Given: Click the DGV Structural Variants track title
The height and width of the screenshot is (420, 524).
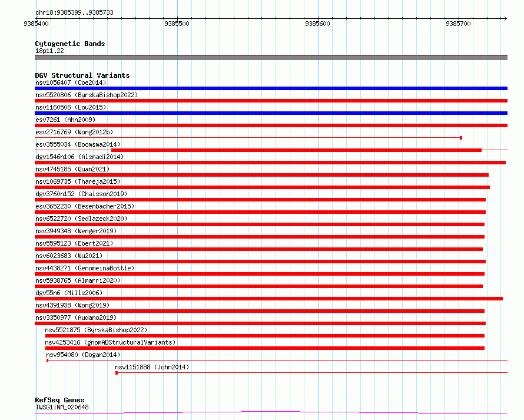Looking at the screenshot, I should click(x=82, y=75).
